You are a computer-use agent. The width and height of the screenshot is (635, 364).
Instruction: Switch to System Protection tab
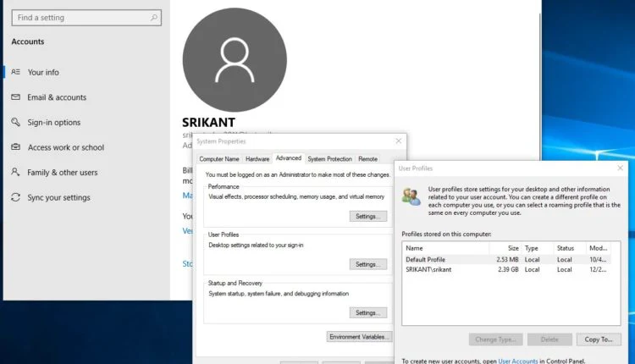pyautogui.click(x=329, y=159)
